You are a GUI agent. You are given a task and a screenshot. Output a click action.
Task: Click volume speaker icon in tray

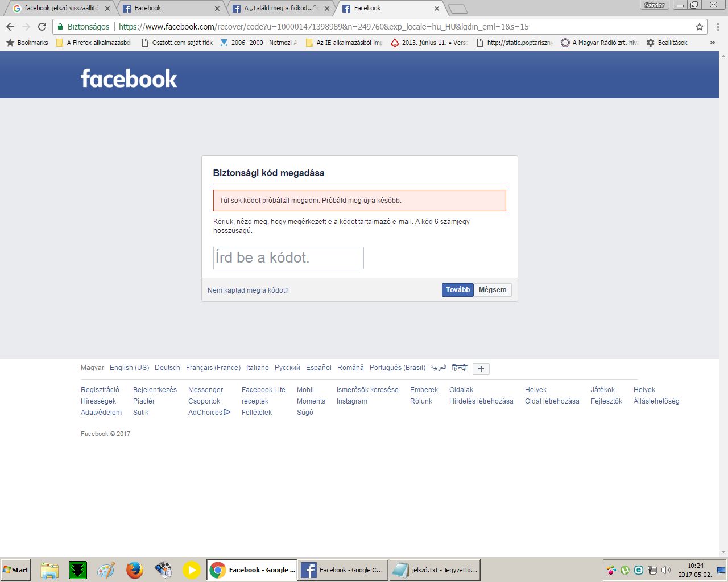point(666,570)
